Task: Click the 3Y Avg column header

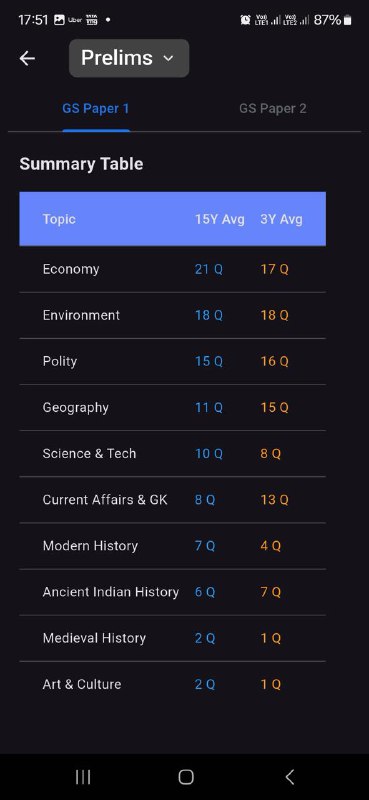Action: [x=281, y=219]
